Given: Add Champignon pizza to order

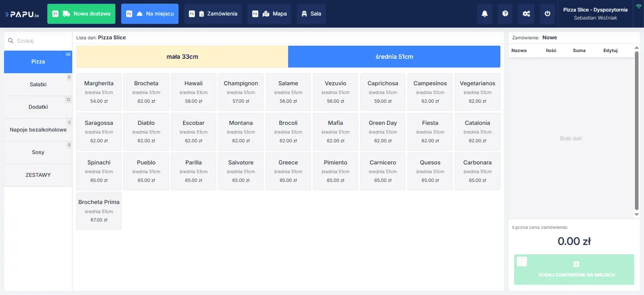Looking at the screenshot, I should [240, 92].
